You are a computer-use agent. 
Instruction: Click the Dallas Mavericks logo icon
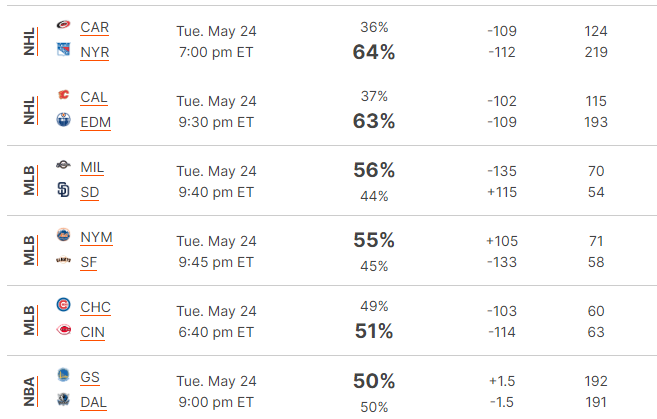[x=63, y=399]
